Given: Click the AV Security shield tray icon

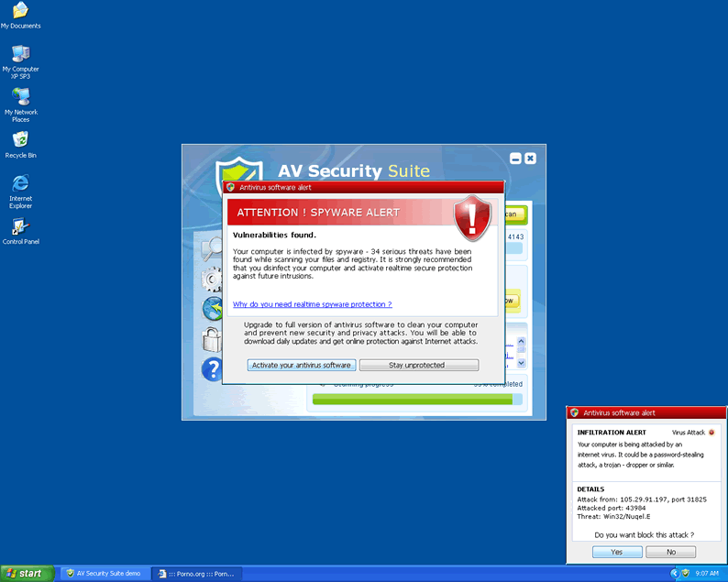Looking at the screenshot, I should [x=685, y=573].
